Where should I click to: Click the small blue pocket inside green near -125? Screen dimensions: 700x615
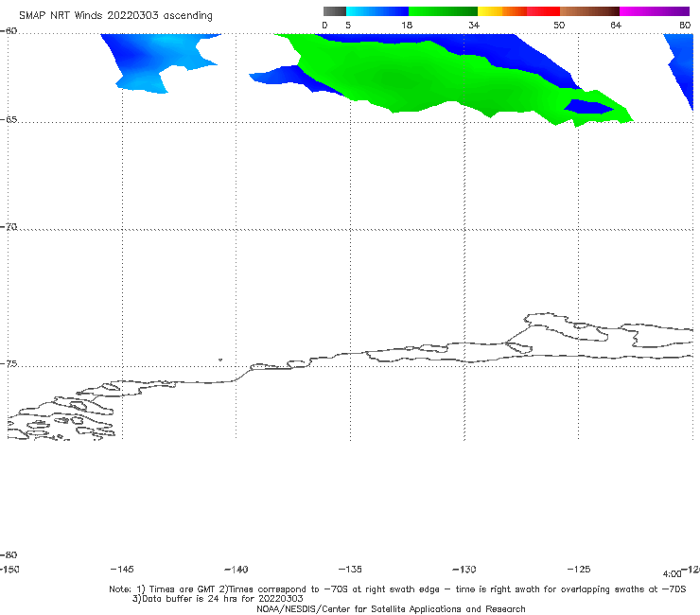point(588,107)
